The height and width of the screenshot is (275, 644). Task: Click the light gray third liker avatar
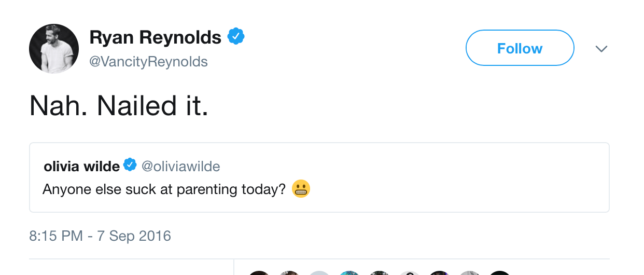tap(319, 272)
